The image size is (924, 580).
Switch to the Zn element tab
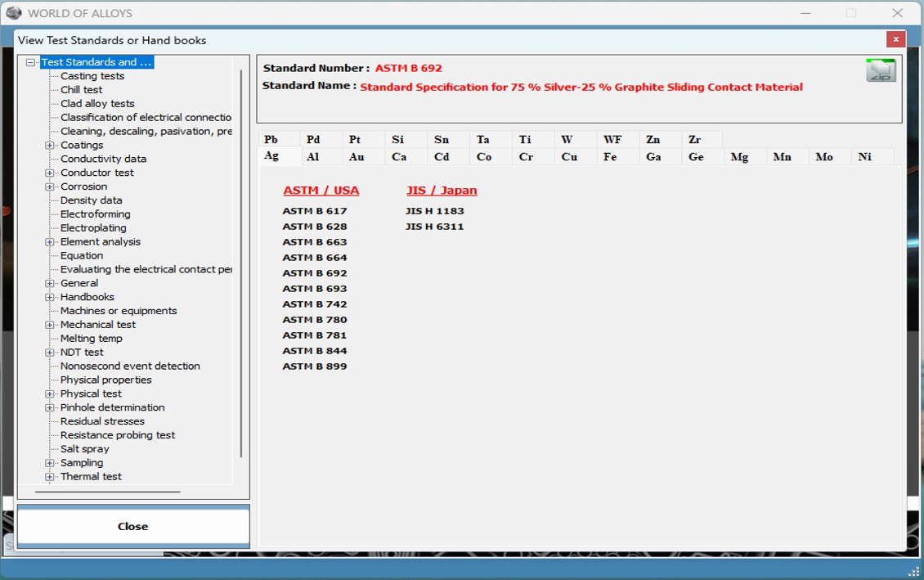[660, 139]
